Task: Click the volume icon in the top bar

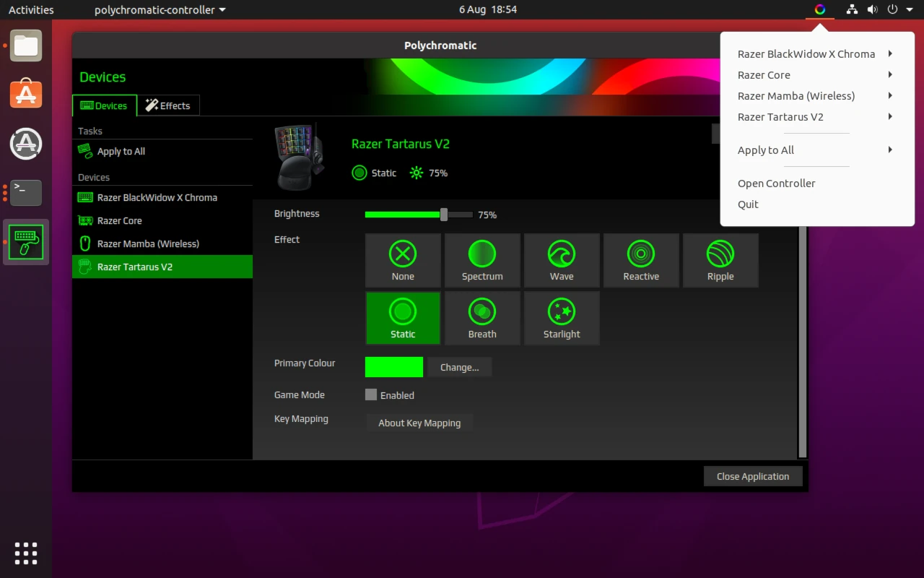Action: point(873,9)
